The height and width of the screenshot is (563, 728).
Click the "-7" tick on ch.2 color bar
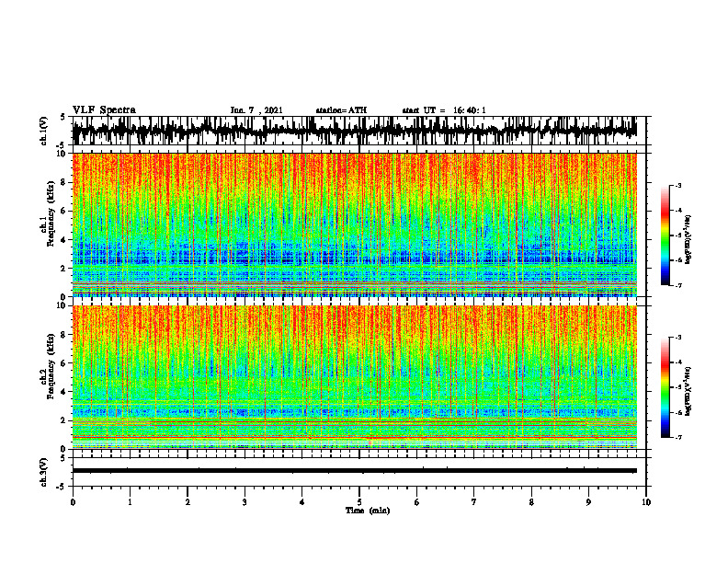tap(678, 438)
